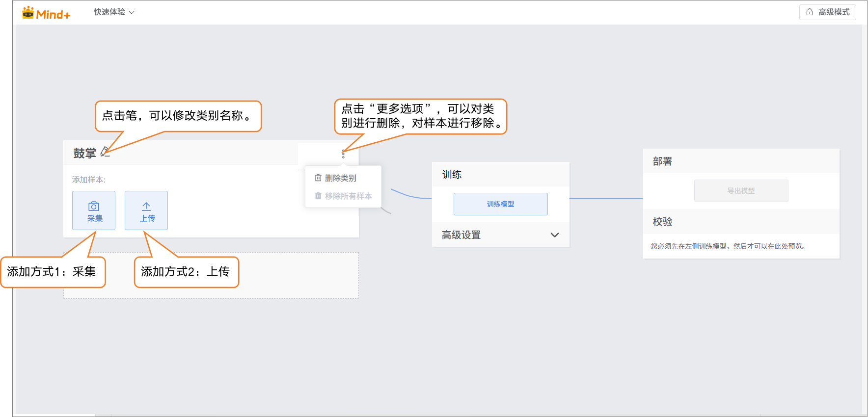This screenshot has height=417, width=868.
Task: Expand 高级设置 with the chevron arrow
Action: click(x=555, y=235)
